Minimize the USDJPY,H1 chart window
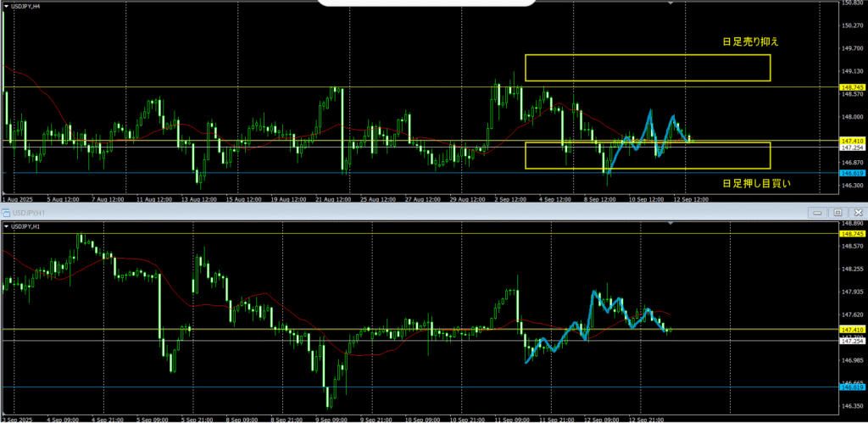The width and height of the screenshot is (868, 423). [x=816, y=213]
